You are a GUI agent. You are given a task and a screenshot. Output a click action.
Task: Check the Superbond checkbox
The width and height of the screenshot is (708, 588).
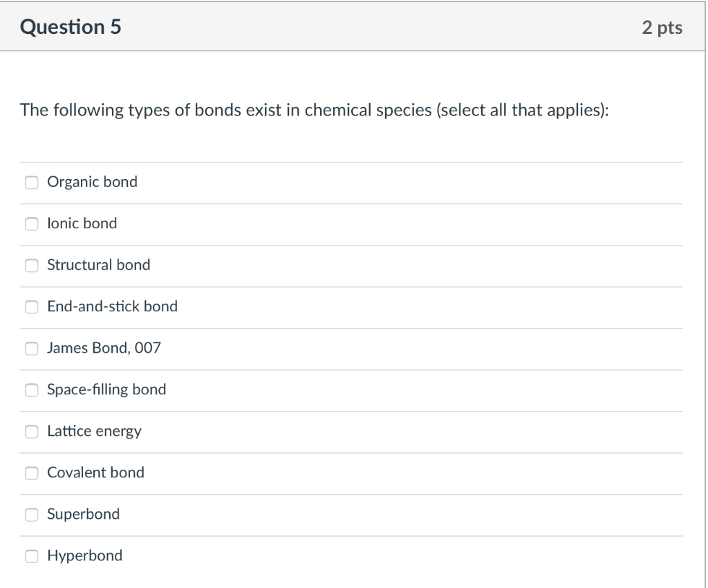click(31, 514)
